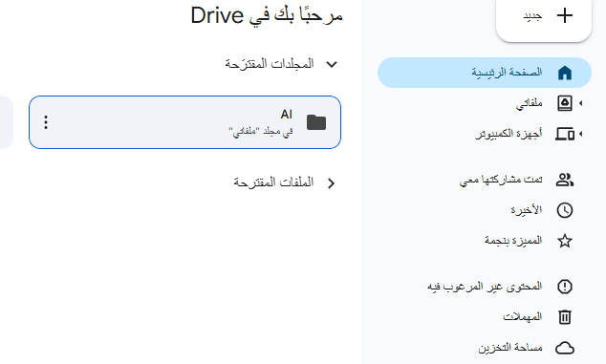The height and width of the screenshot is (364, 606).
Task: Open Trash via the bin icon
Action: click(x=565, y=317)
